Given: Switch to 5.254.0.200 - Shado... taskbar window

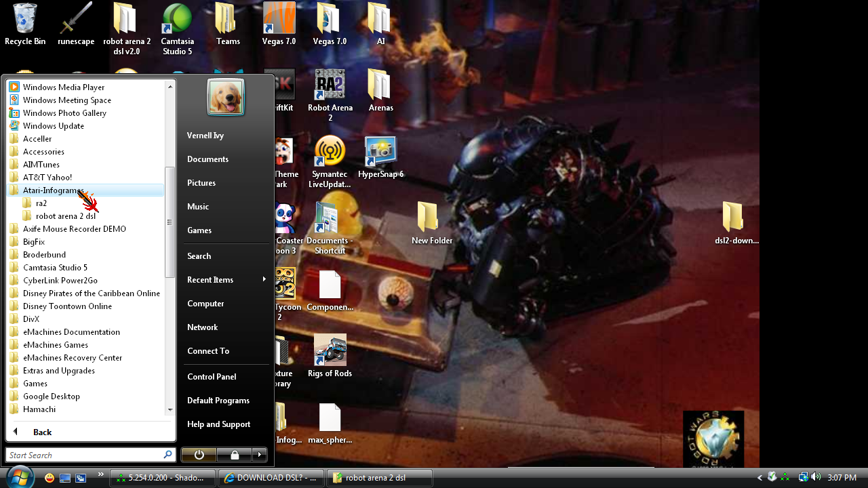Looking at the screenshot, I should 163,478.
